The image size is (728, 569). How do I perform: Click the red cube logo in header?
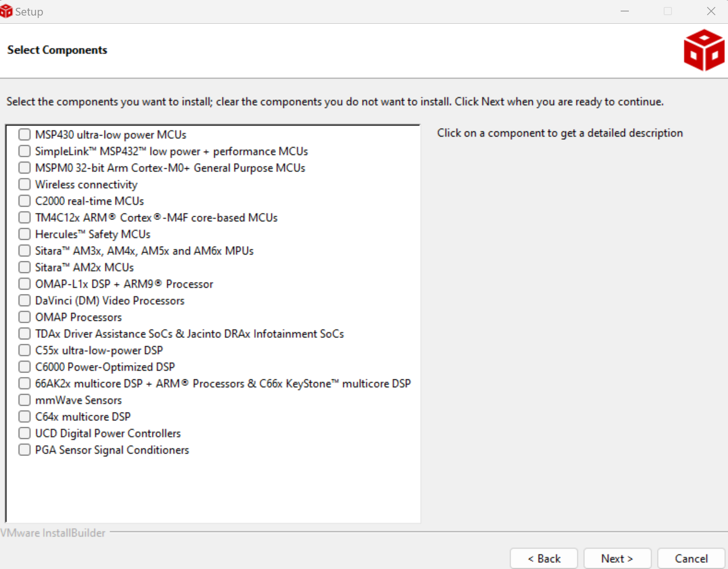(703, 50)
